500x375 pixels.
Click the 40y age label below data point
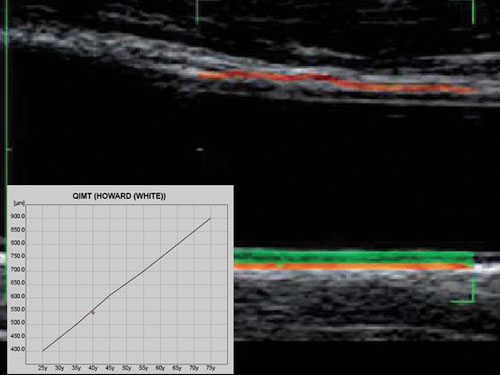coord(93,368)
